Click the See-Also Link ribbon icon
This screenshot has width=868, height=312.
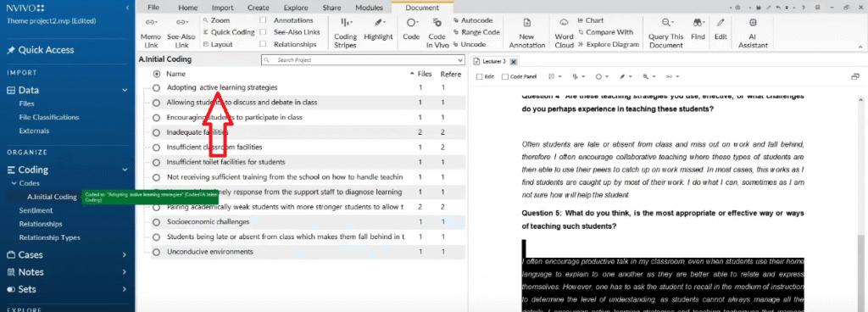pyautogui.click(x=181, y=22)
